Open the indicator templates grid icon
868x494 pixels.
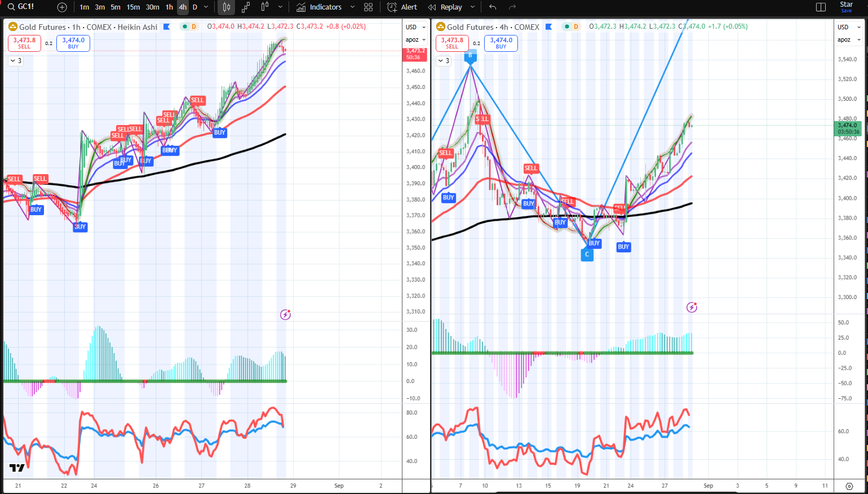pos(369,7)
